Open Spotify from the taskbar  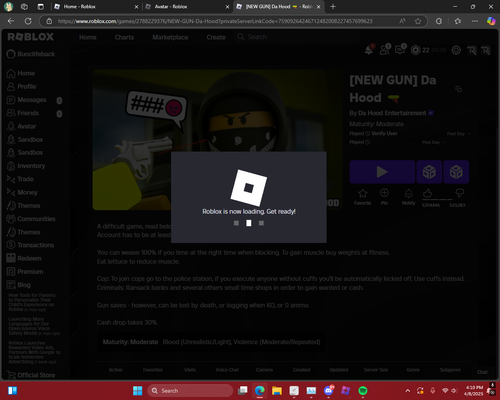363,391
